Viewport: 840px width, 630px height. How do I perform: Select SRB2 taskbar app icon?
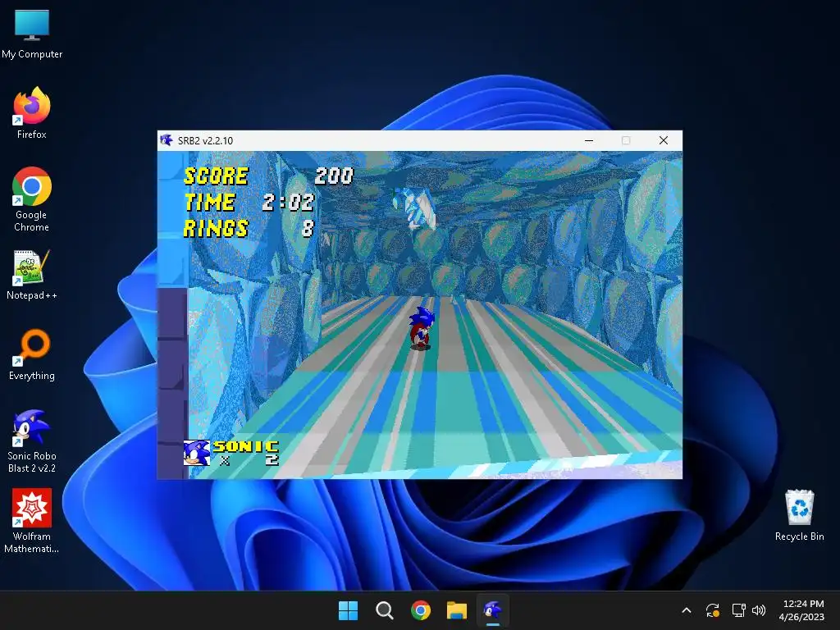[493, 610]
